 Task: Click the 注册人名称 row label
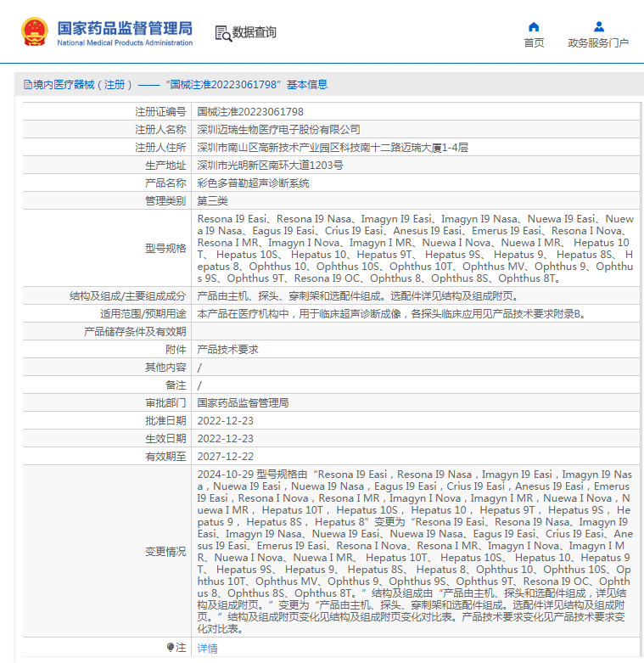[x=160, y=129]
